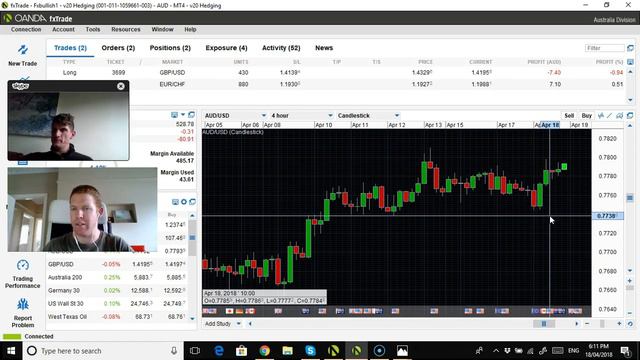The image size is (640, 360).
Task: Pop out the trades table window icon
Action: click(x=630, y=48)
